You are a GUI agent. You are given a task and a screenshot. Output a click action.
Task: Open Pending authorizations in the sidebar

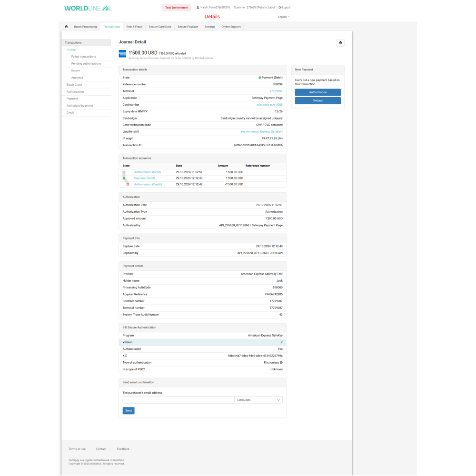(x=86, y=63)
